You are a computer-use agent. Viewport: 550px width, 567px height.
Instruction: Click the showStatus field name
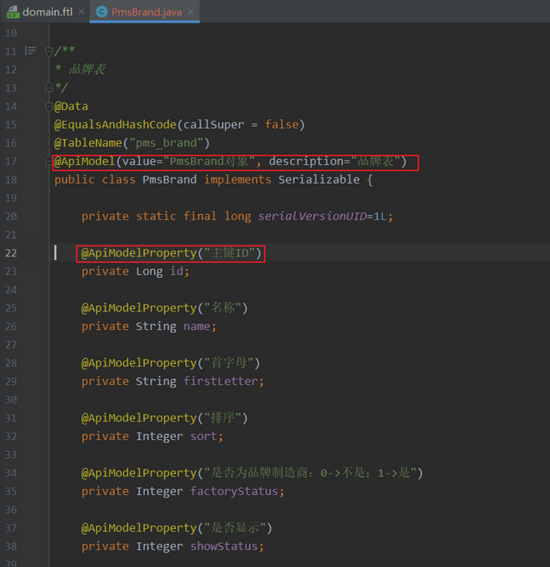[224, 546]
